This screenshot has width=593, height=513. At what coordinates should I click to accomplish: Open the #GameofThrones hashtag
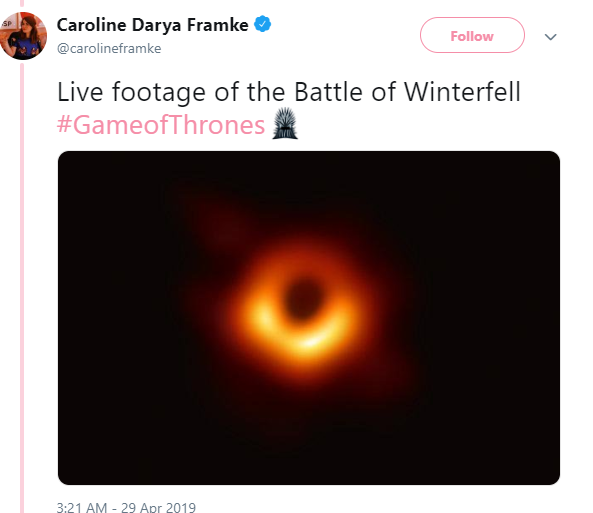(161, 125)
